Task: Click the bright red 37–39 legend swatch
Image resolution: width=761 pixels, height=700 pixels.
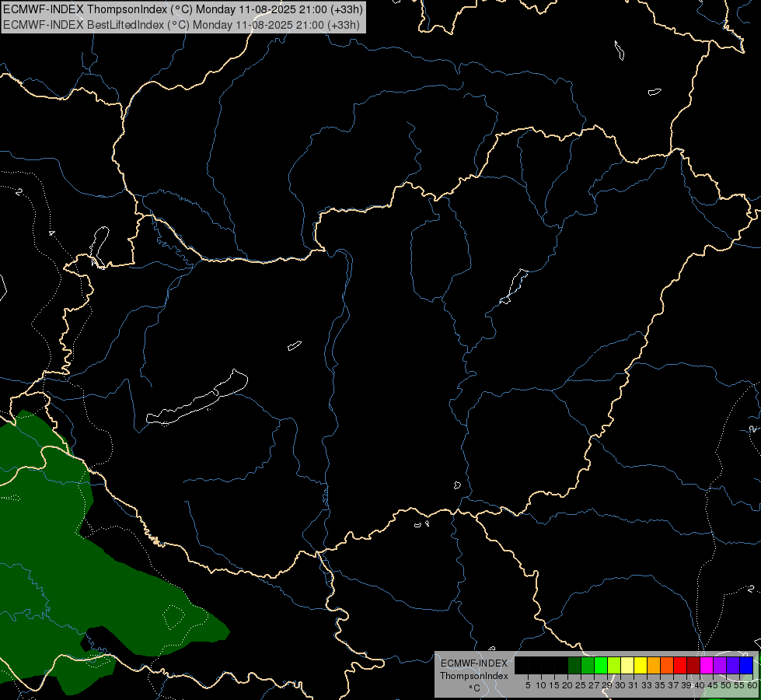Action: 680,665
